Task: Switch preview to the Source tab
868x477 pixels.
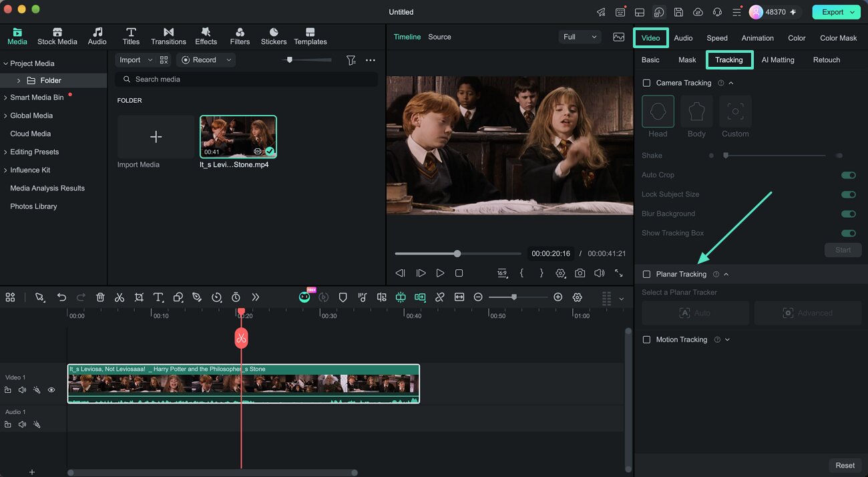Action: pos(439,37)
